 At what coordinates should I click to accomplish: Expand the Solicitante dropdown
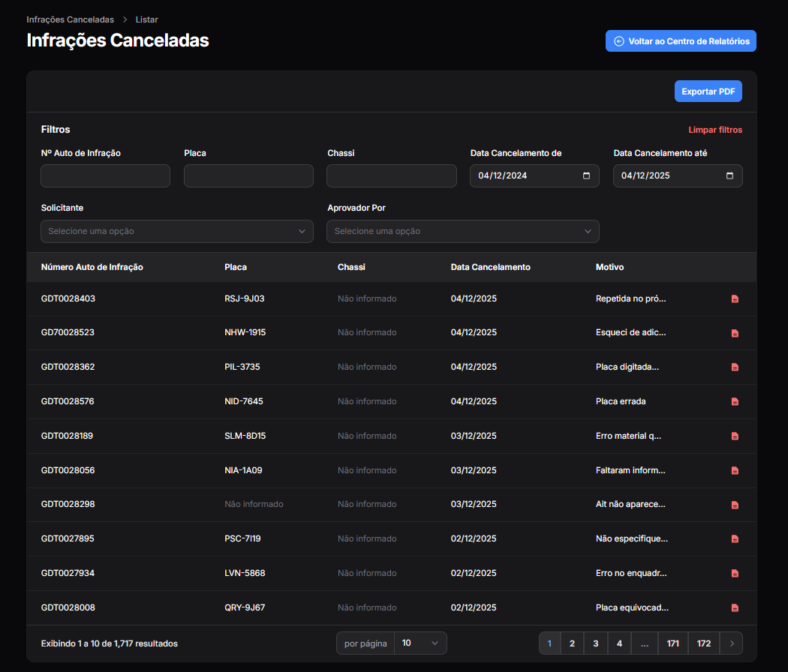(x=177, y=232)
